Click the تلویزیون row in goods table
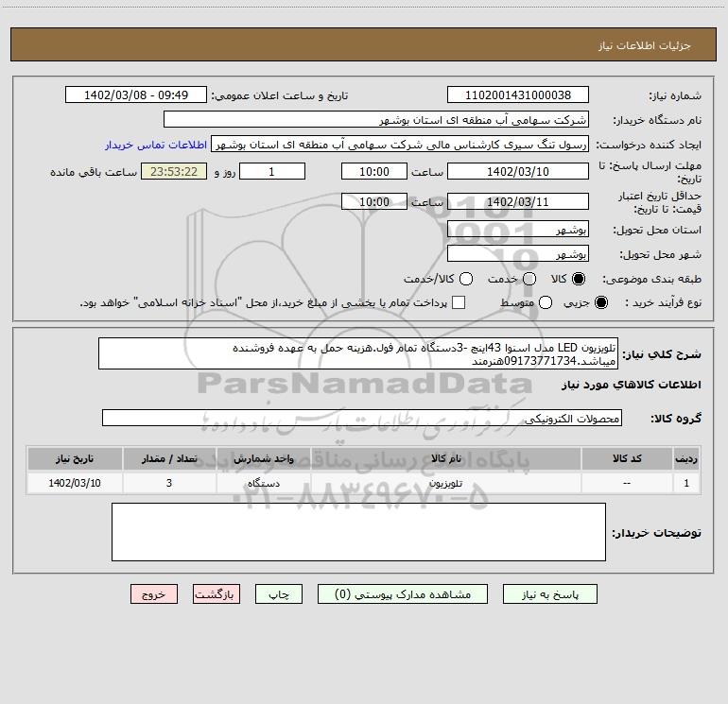Viewport: 728px width, 704px height. pyautogui.click(x=364, y=483)
